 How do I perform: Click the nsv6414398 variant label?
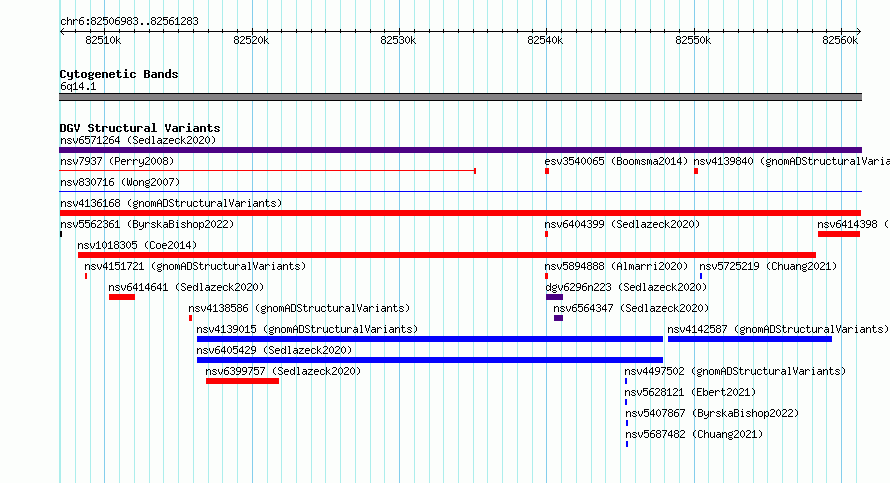point(853,224)
